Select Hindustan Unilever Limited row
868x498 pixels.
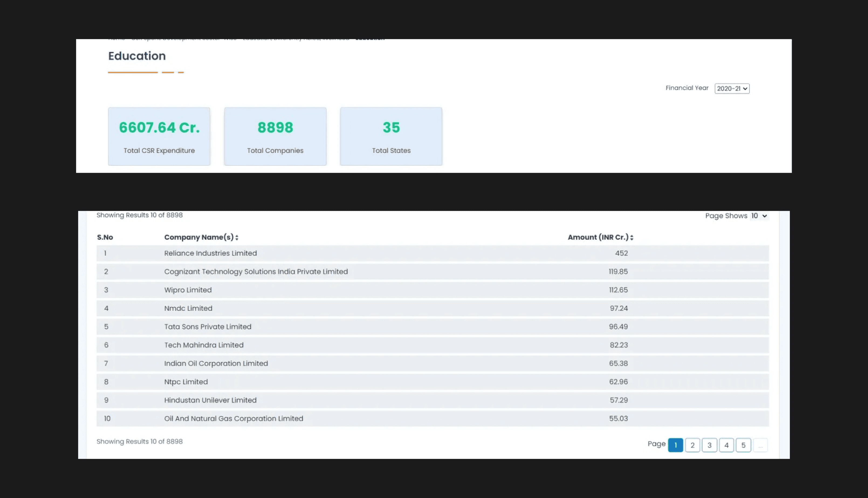pyautogui.click(x=210, y=400)
